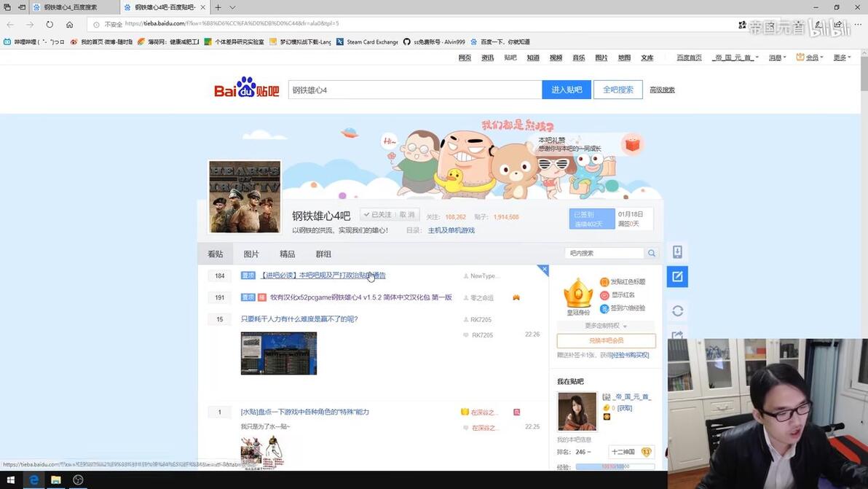Switch to the 群组 tab
868x489 pixels.
(323, 254)
